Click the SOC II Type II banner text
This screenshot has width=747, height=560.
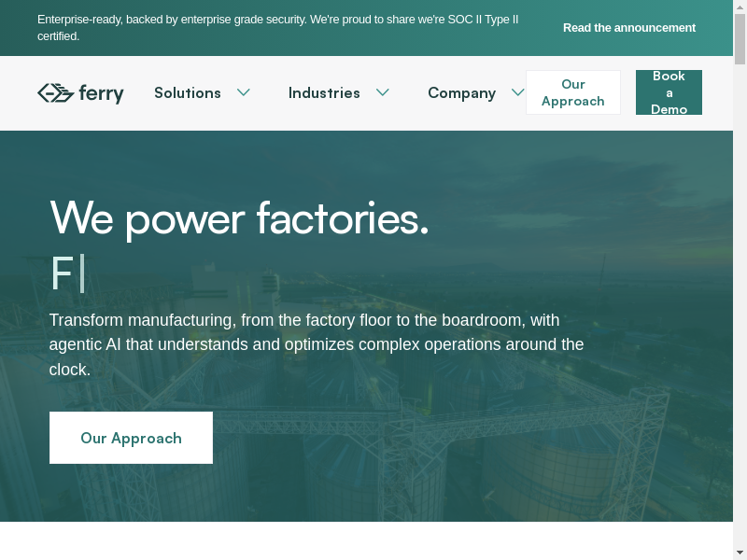(277, 28)
